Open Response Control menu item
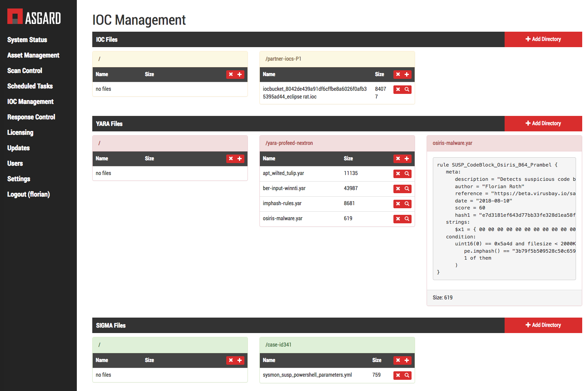 pos(31,117)
